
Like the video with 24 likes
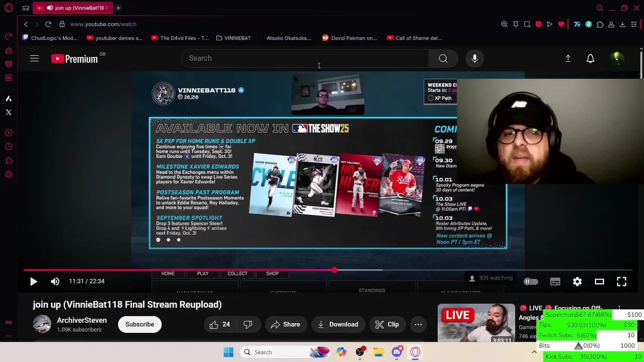220,324
